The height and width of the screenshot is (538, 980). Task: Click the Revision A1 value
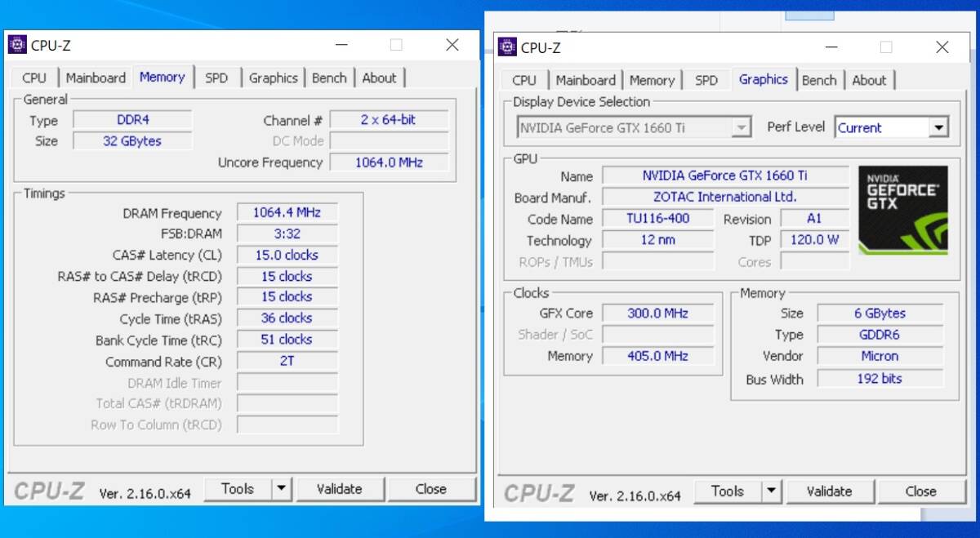(815, 219)
